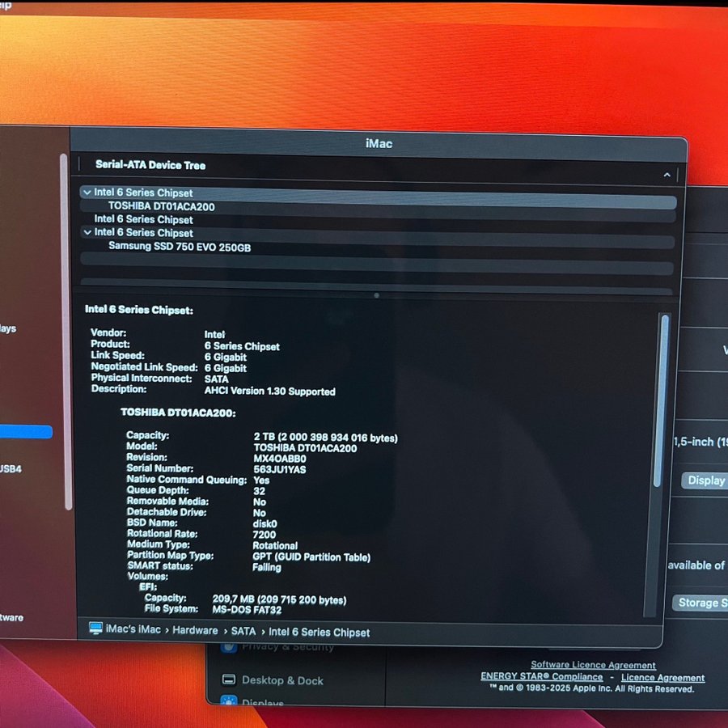Click the iMac computer icon in path bar

(95, 629)
